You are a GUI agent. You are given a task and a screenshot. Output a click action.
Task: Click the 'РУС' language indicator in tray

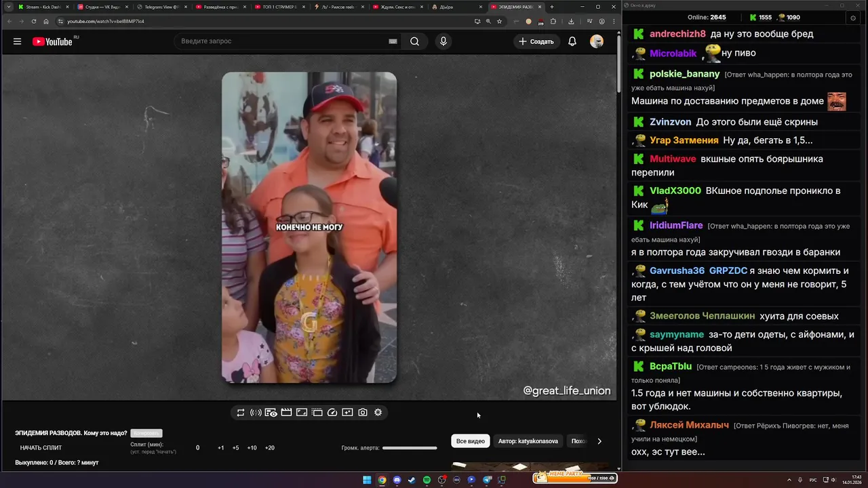point(813,480)
